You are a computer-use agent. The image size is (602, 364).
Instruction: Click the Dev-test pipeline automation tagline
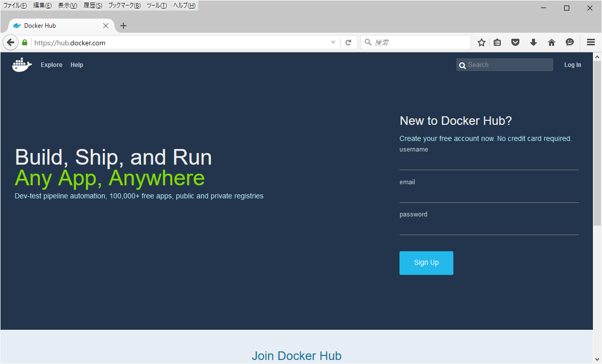tap(139, 196)
